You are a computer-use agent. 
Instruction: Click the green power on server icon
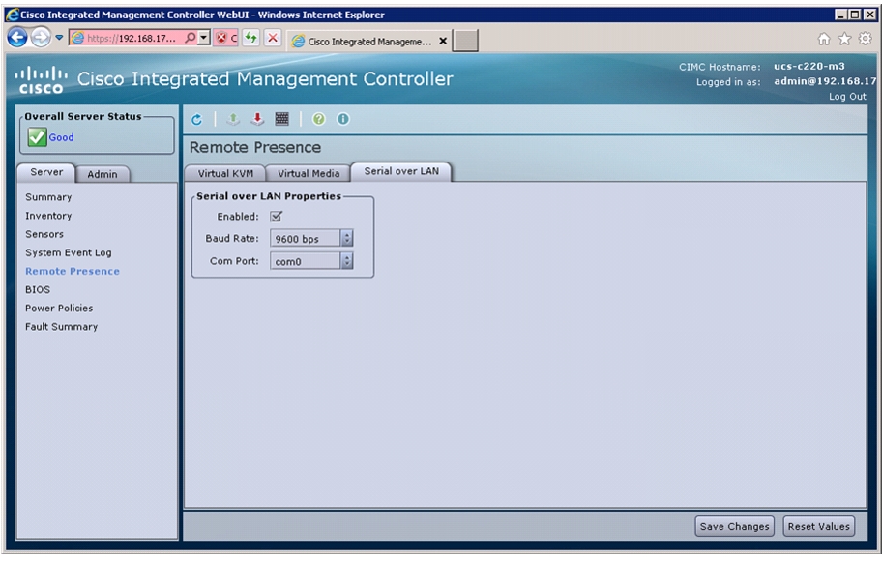[233, 119]
